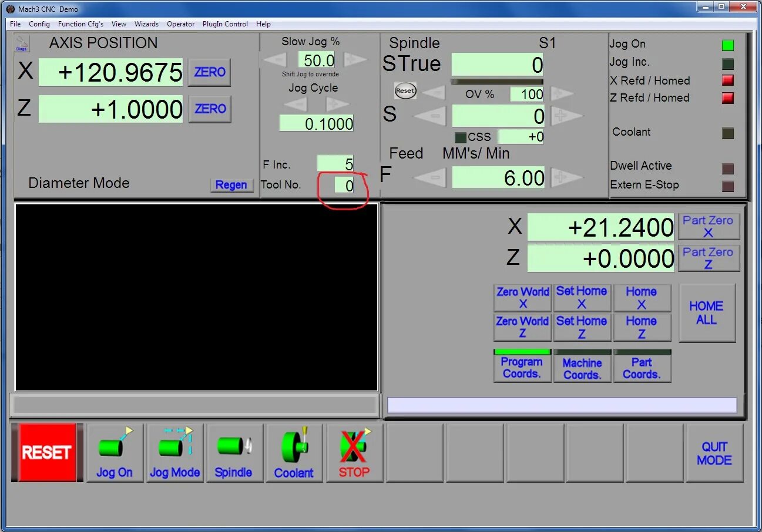This screenshot has height=532, width=762.
Task: Click the STOP icon with red X
Action: click(x=354, y=453)
